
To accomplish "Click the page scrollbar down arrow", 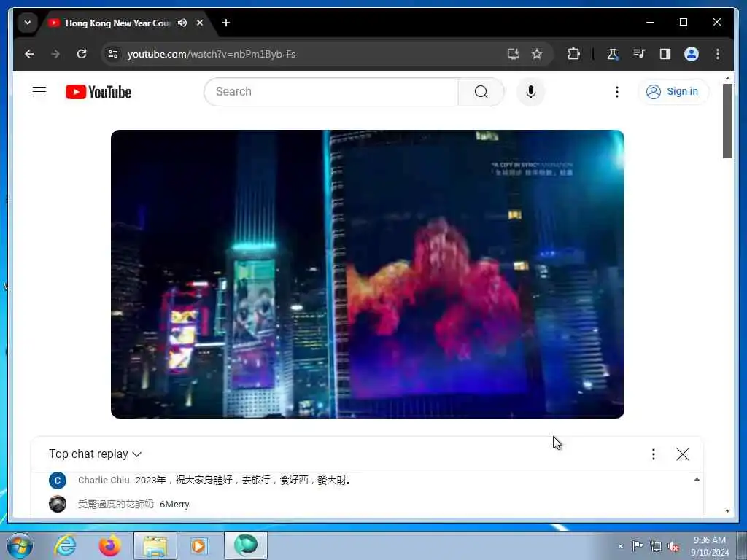I will pos(727,511).
